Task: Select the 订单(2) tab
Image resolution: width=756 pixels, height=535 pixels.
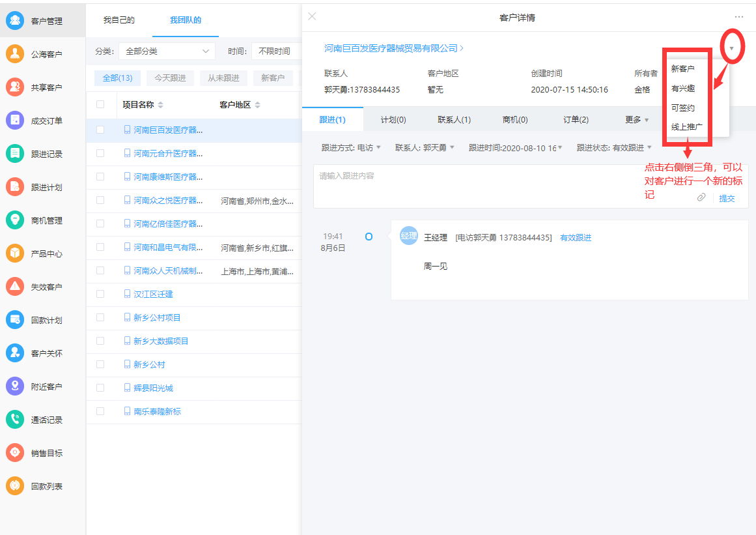Action: tap(576, 120)
